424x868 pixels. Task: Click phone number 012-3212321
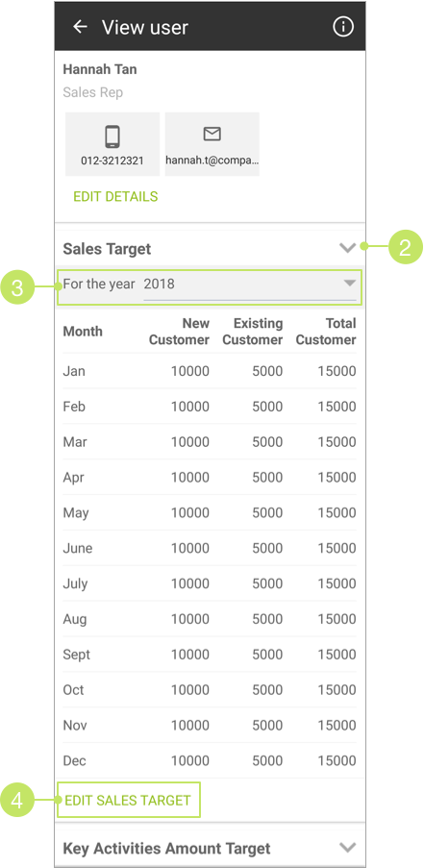click(x=112, y=161)
